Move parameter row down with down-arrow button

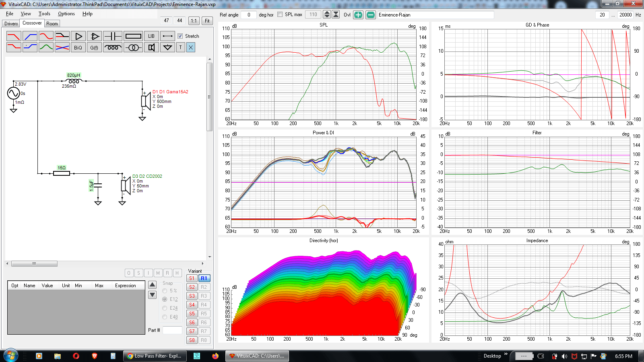pyautogui.click(x=153, y=295)
